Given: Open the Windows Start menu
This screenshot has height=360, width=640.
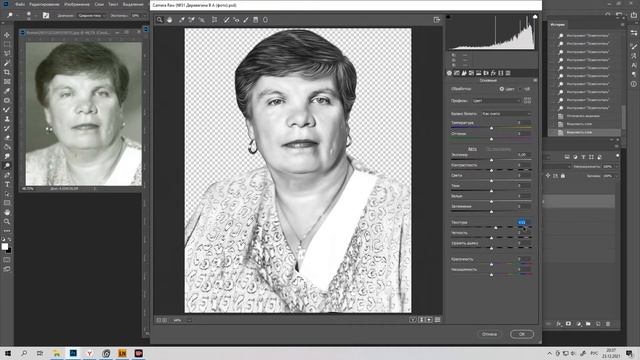Looking at the screenshot, I should point(8,353).
